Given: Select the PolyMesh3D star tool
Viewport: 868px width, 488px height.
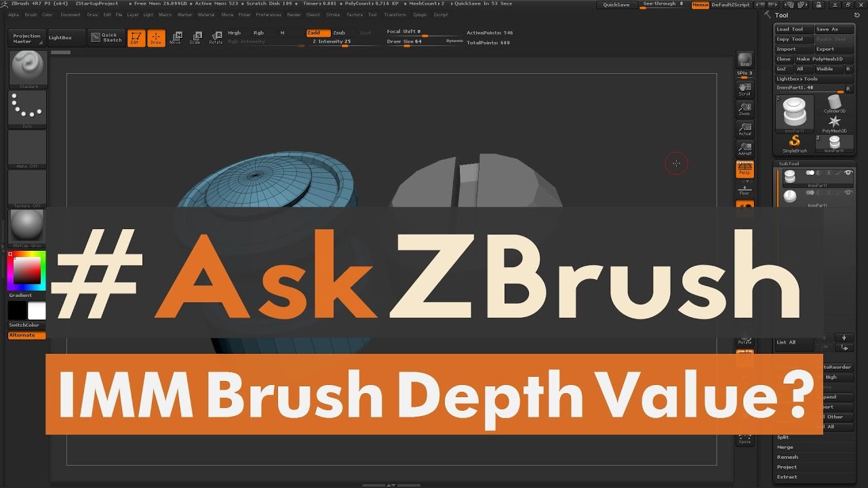Looking at the screenshot, I should click(x=835, y=123).
